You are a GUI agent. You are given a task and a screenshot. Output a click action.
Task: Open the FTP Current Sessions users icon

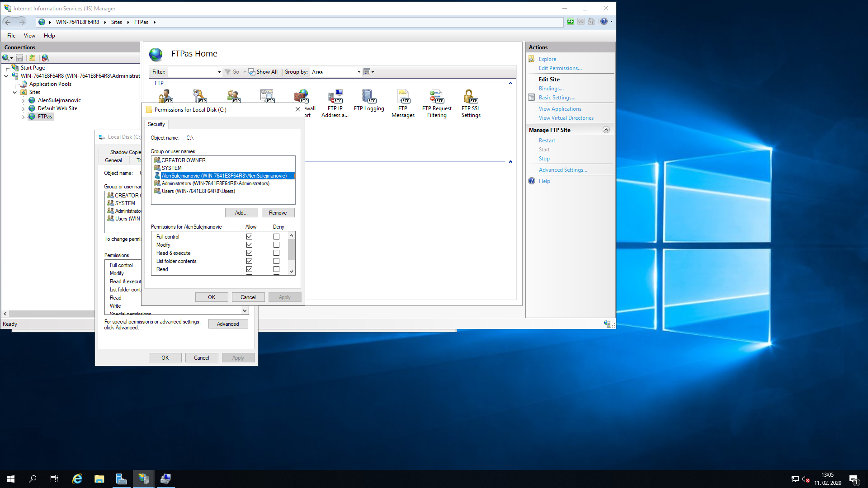[233, 96]
